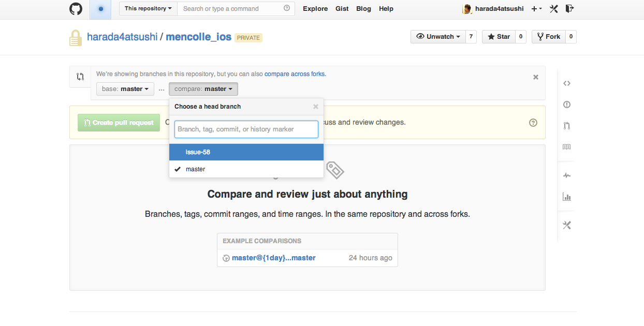Click the Star button
This screenshot has width=644, height=326.
tap(498, 36)
